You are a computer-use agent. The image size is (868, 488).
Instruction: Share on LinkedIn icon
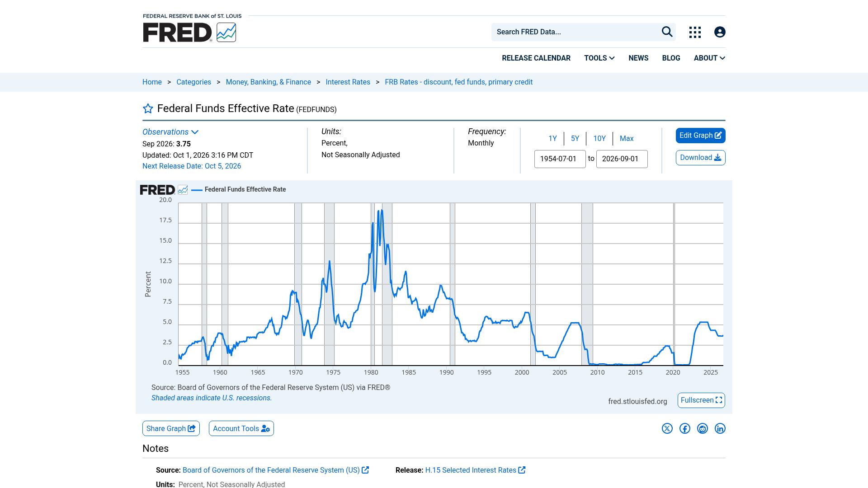pos(720,428)
